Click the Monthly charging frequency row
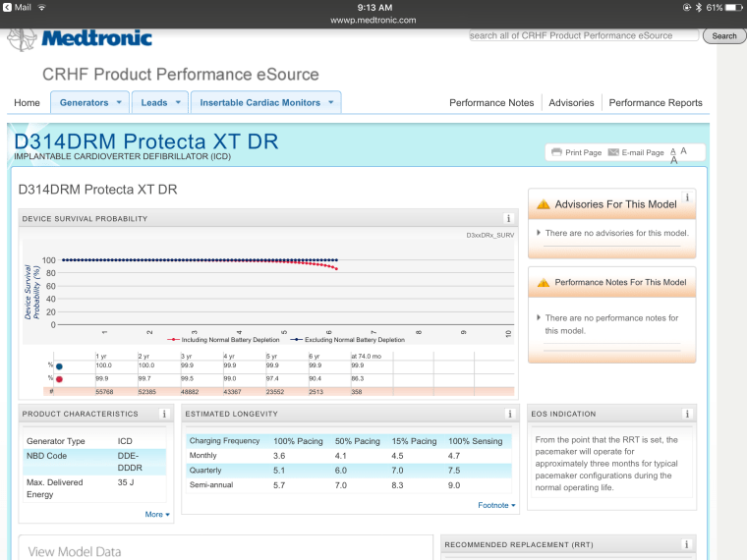 click(x=348, y=456)
